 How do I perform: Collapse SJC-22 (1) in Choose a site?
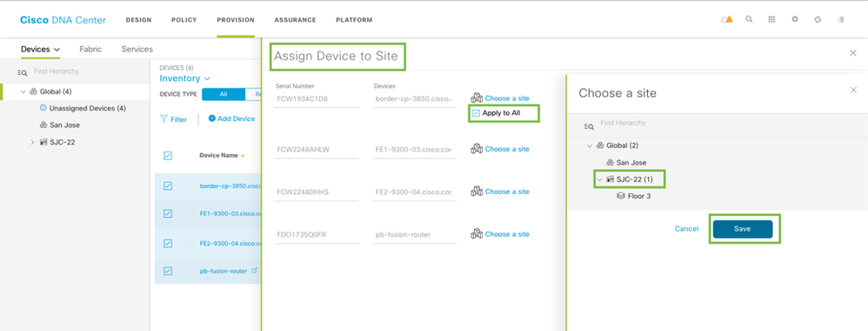pos(599,179)
